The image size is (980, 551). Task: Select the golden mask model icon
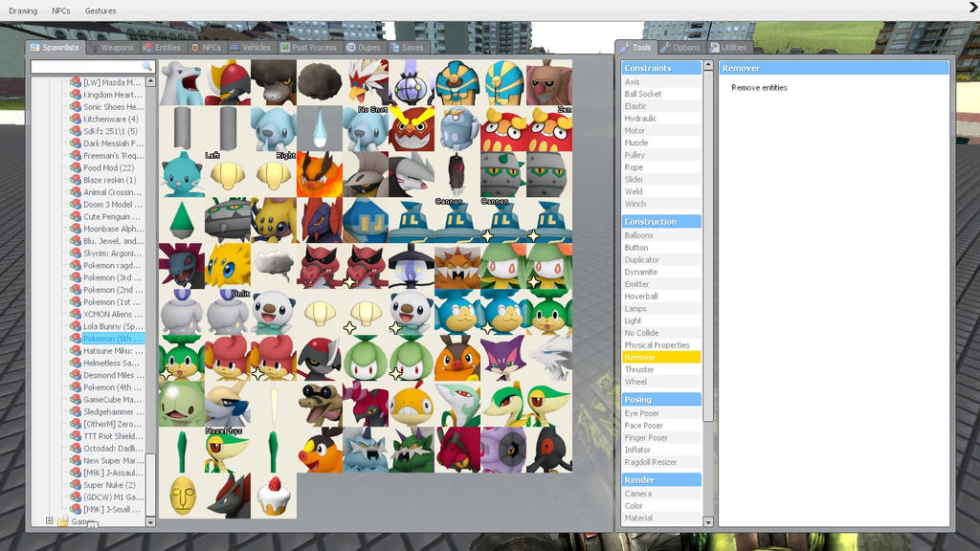183,496
